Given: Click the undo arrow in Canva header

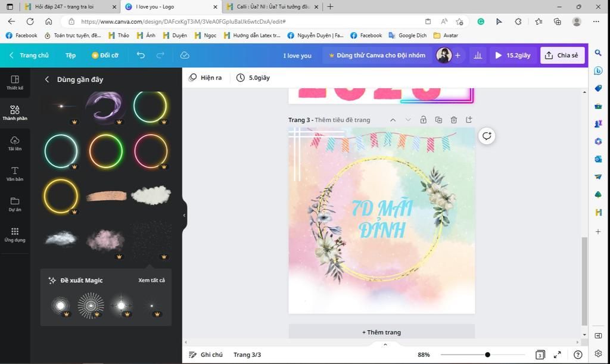Looking at the screenshot, I should 141,55.
